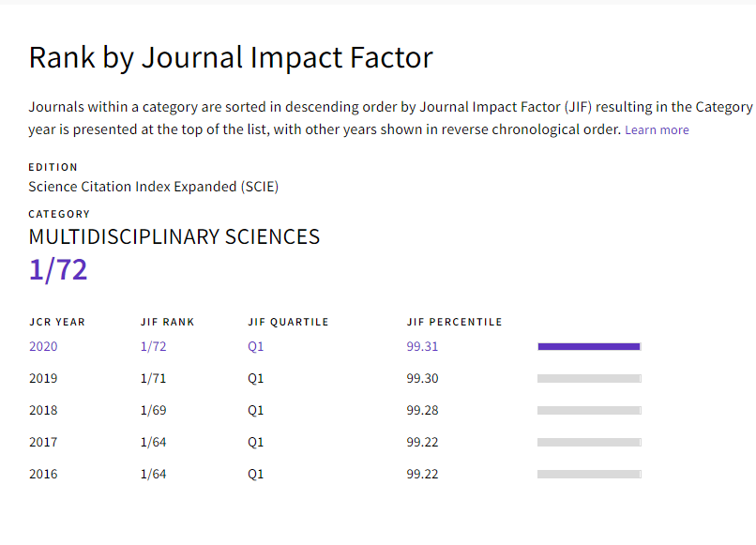Click the 2016 percentile bar

tap(589, 474)
